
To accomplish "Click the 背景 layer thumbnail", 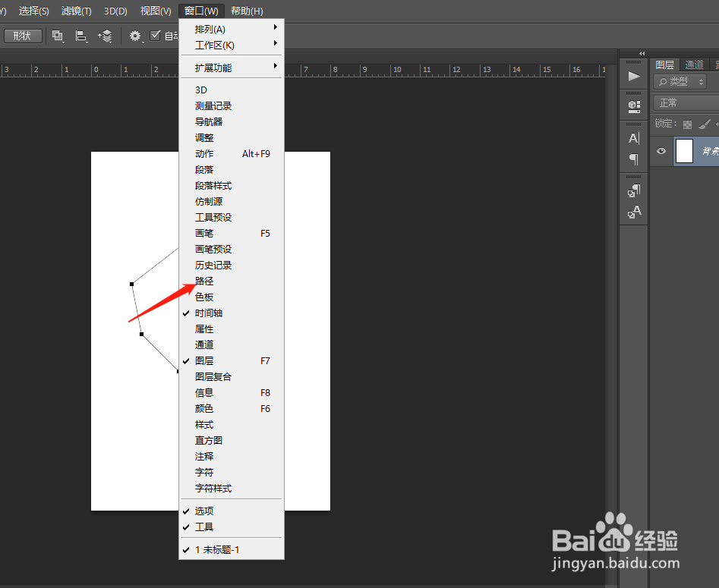I will tap(683, 151).
